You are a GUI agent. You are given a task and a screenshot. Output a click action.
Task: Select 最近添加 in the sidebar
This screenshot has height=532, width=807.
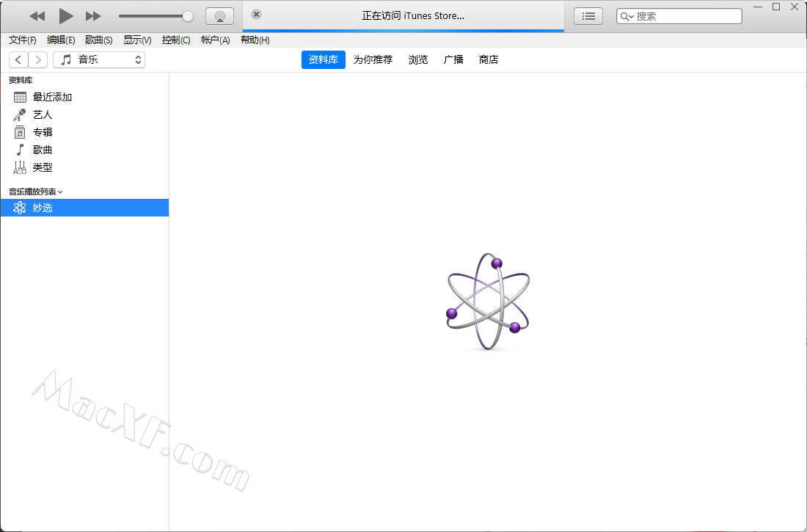pyautogui.click(x=52, y=97)
